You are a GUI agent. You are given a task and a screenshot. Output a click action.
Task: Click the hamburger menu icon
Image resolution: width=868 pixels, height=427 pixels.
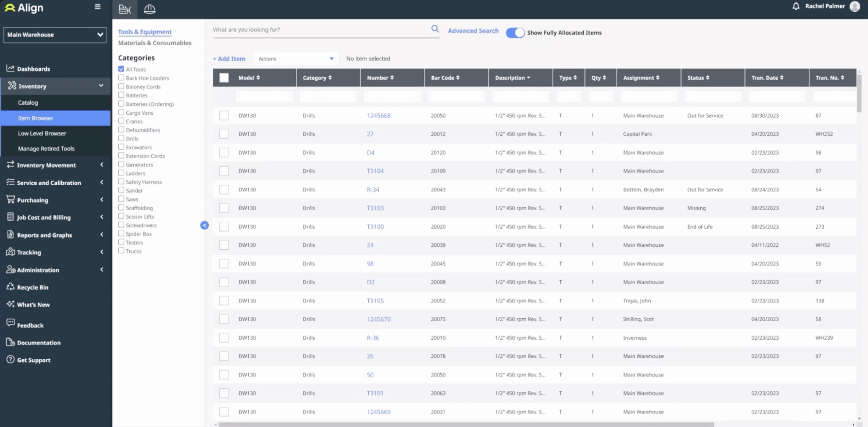97,7
